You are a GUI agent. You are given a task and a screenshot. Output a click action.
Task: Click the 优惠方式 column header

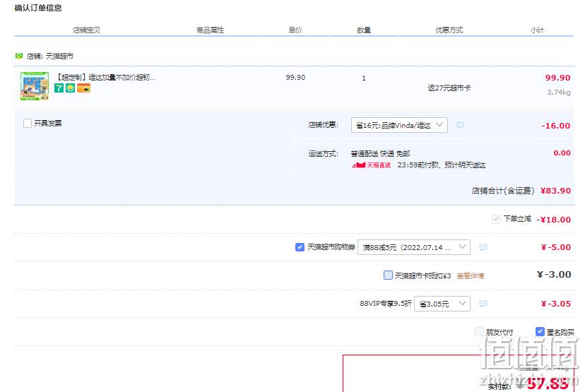click(449, 30)
